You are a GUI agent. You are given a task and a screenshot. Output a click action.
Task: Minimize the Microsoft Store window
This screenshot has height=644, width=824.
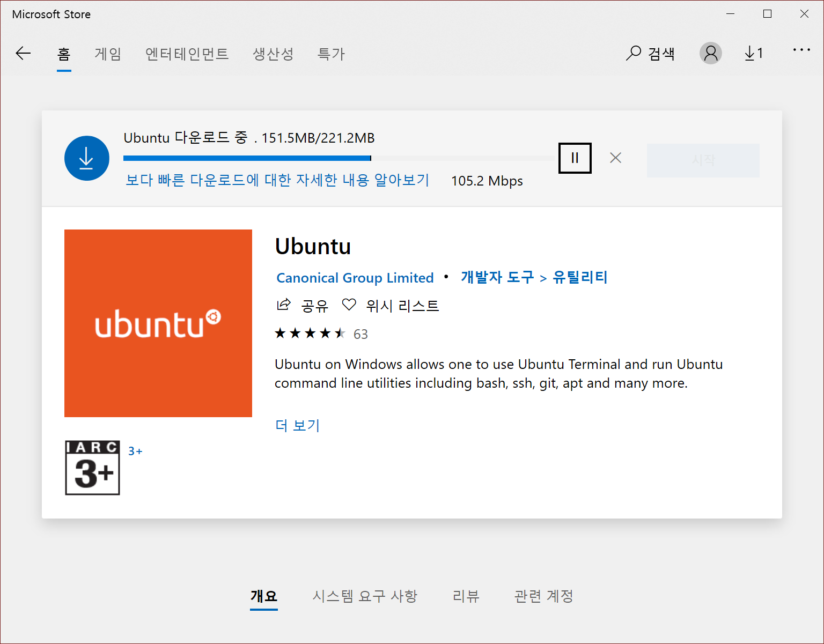(x=730, y=14)
